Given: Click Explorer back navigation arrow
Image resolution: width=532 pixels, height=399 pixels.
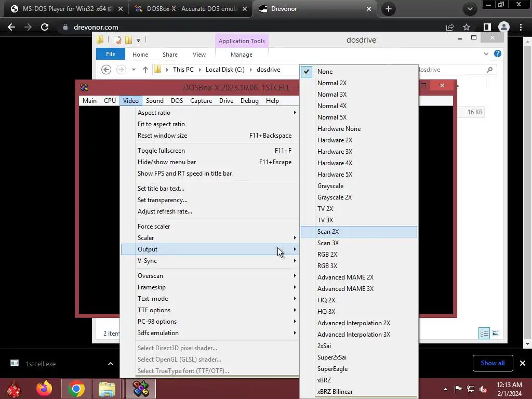Looking at the screenshot, I should click(x=106, y=70).
